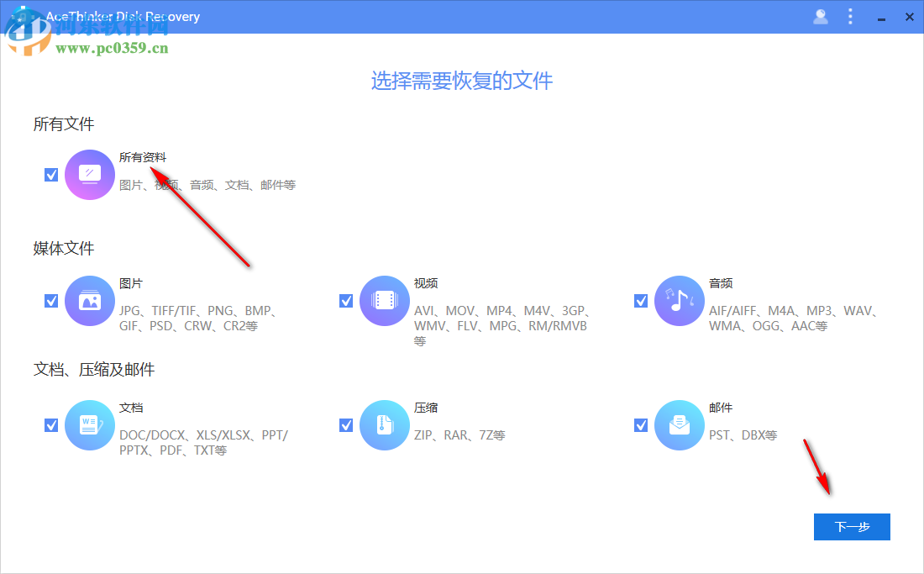The height and width of the screenshot is (574, 924).
Task: Click the user account icon in title bar
Action: [821, 16]
